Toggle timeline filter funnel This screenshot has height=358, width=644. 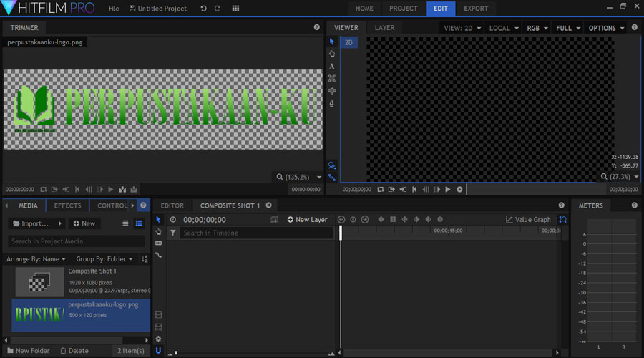pyautogui.click(x=173, y=233)
